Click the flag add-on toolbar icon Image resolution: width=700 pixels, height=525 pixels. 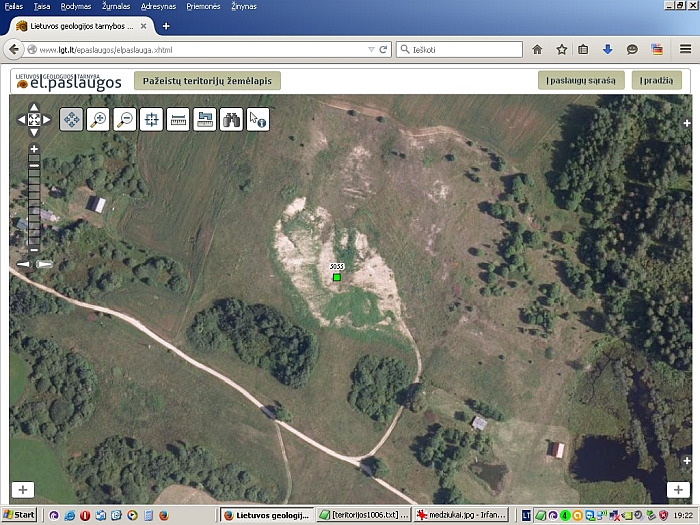[657, 50]
